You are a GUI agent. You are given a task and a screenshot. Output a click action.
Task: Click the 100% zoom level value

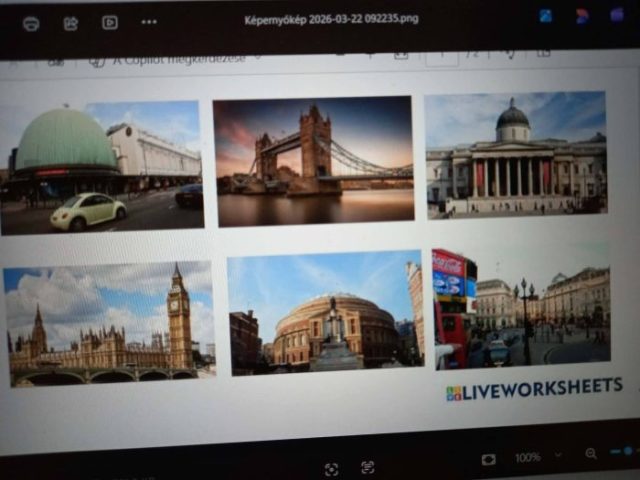pyautogui.click(x=527, y=458)
